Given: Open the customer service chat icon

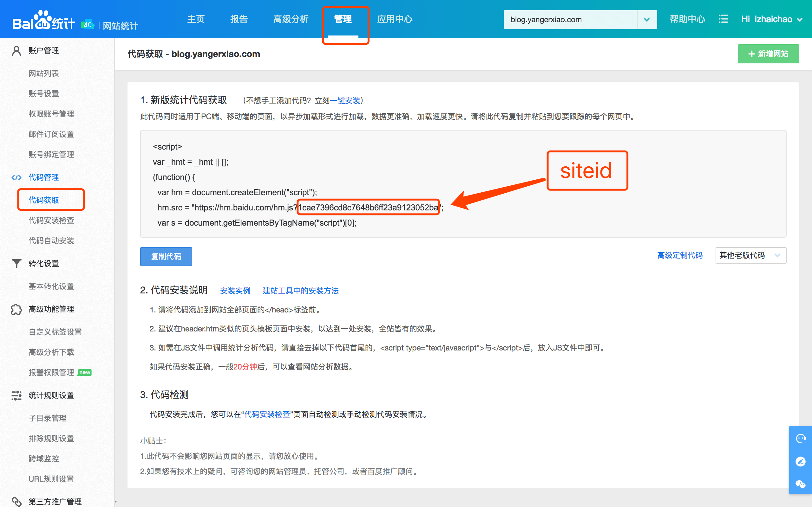Looking at the screenshot, I should pyautogui.click(x=800, y=438).
